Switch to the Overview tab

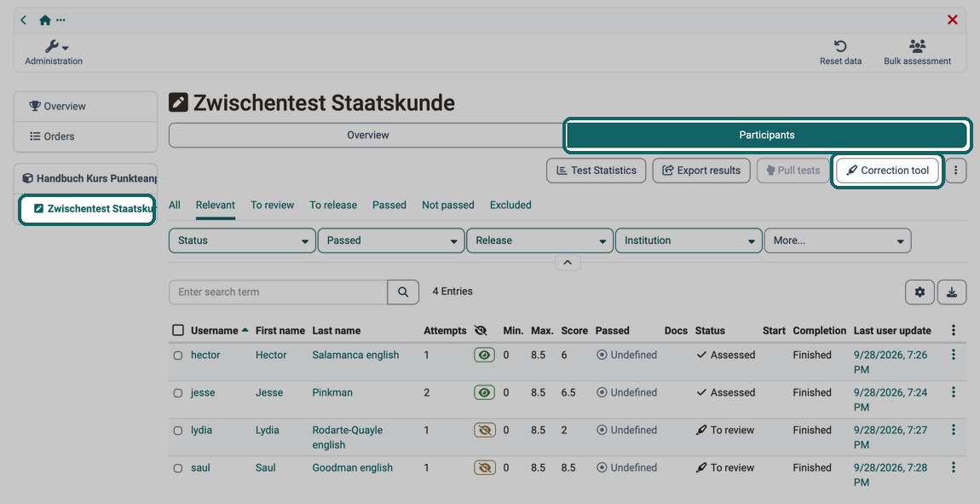(367, 135)
